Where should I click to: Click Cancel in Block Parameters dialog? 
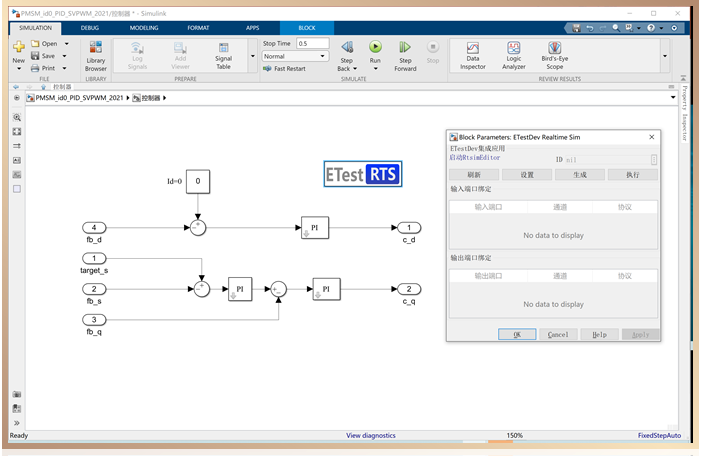(558, 334)
